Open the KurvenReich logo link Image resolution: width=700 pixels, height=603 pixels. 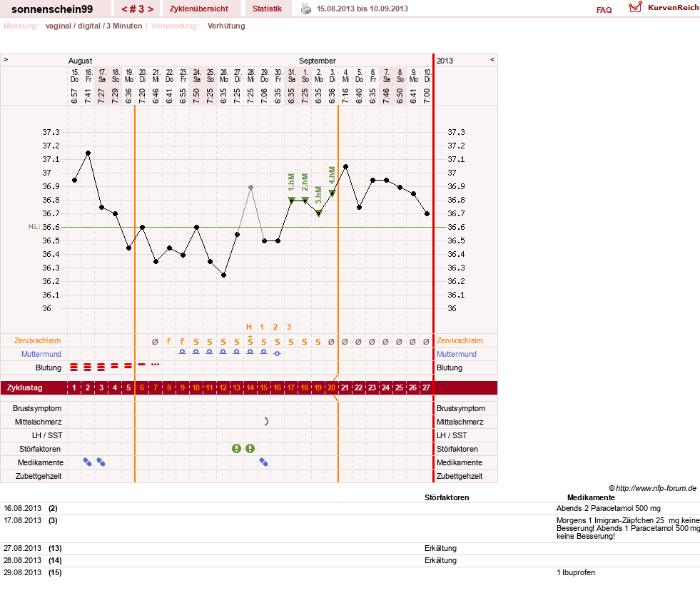click(664, 8)
